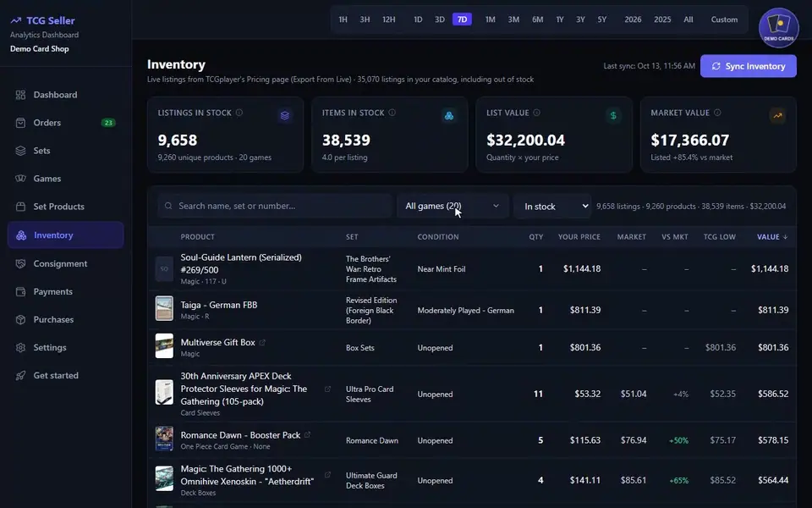812x508 pixels.
Task: Click the Your Price column header
Action: point(579,237)
